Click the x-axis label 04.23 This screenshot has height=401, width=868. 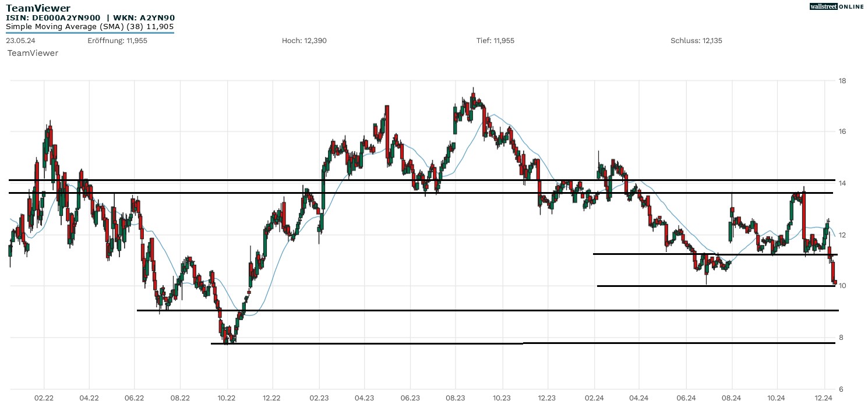pos(364,398)
